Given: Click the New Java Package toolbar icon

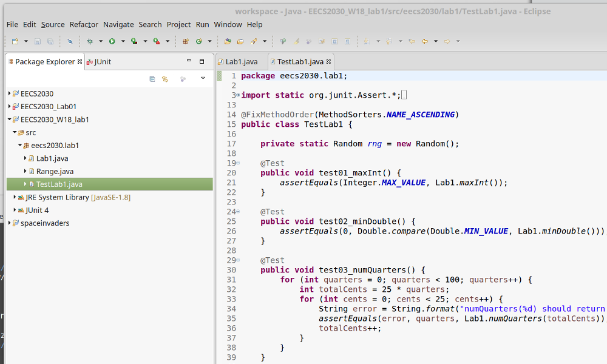Looking at the screenshot, I should pyautogui.click(x=186, y=41).
